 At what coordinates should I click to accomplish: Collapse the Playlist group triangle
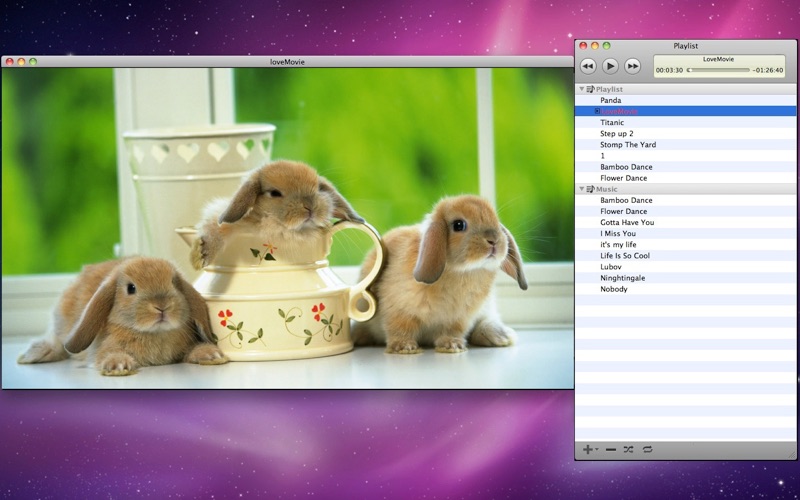point(581,89)
